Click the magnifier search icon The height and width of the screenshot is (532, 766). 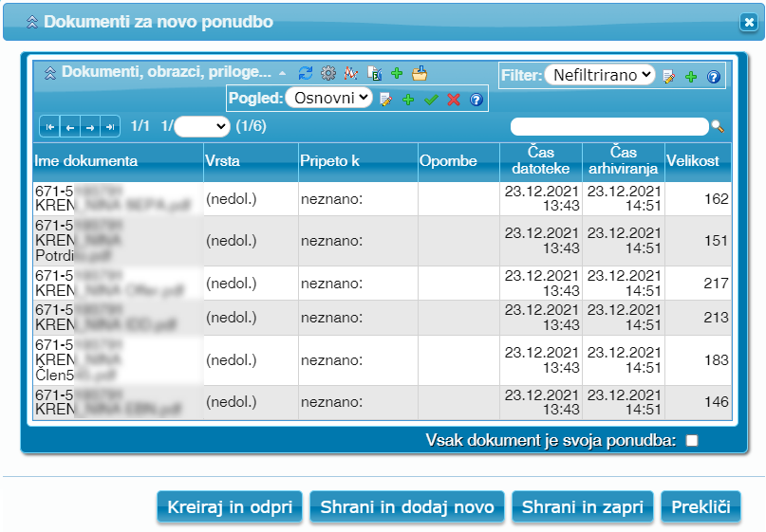(718, 126)
